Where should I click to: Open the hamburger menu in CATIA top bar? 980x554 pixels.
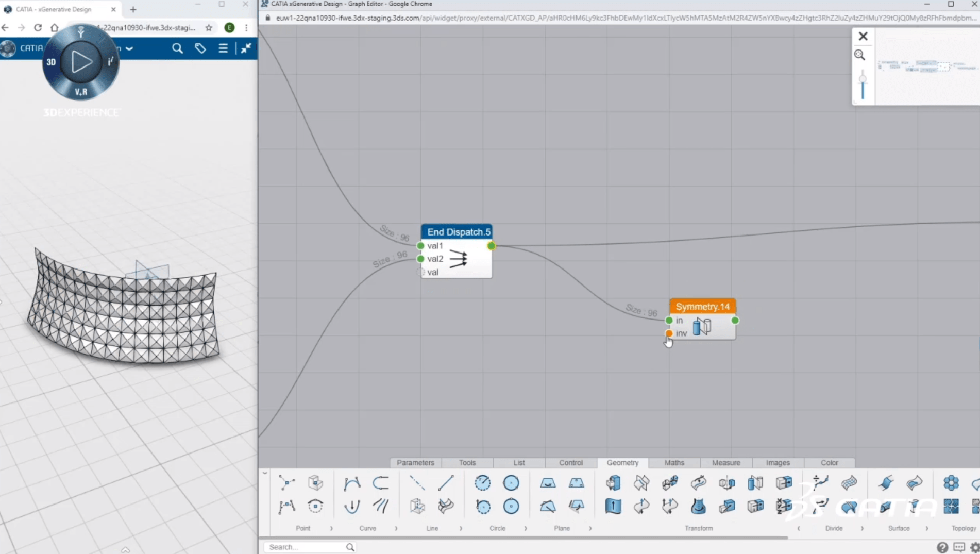coord(223,48)
